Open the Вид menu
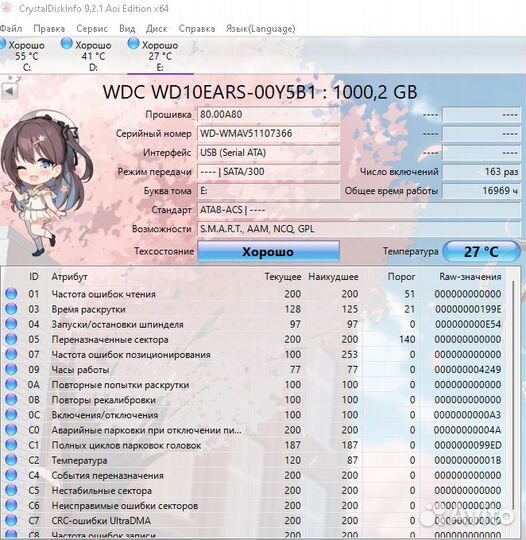This screenshot has width=526, height=540. 127,29
